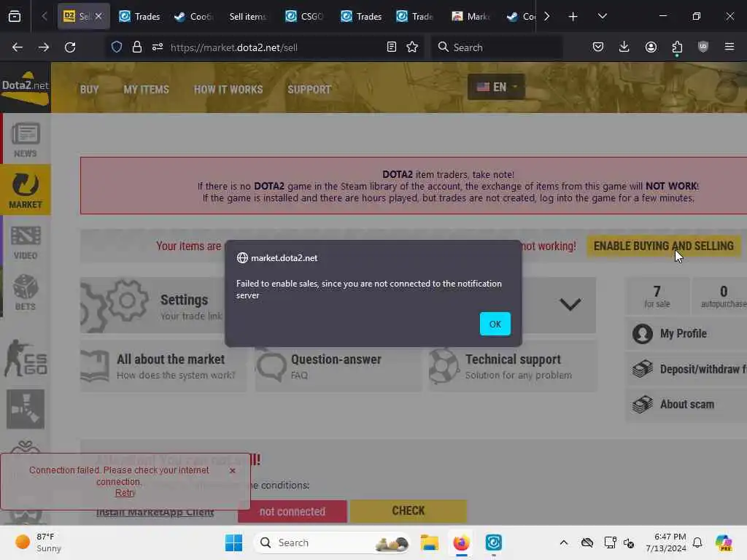Switch to the Market tab
The image size is (747, 560).
click(471, 16)
